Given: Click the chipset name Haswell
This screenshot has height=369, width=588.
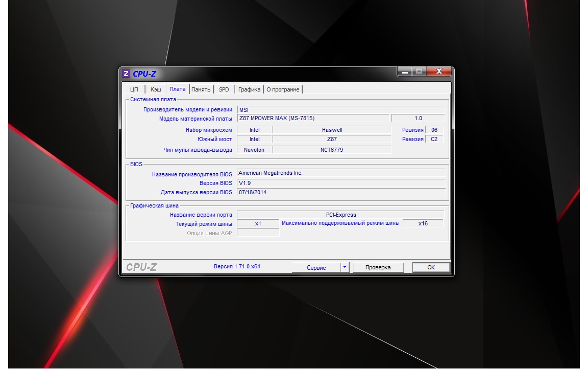Looking at the screenshot, I should (x=332, y=130).
